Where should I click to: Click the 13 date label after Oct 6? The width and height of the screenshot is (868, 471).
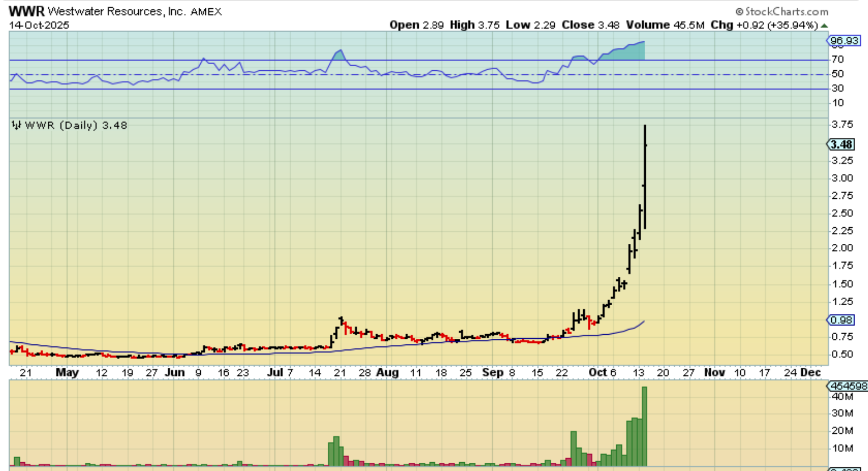pyautogui.click(x=638, y=373)
